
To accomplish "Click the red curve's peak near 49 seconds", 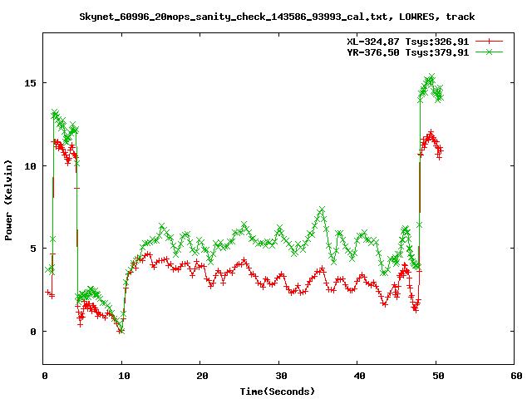I will (x=431, y=133).
